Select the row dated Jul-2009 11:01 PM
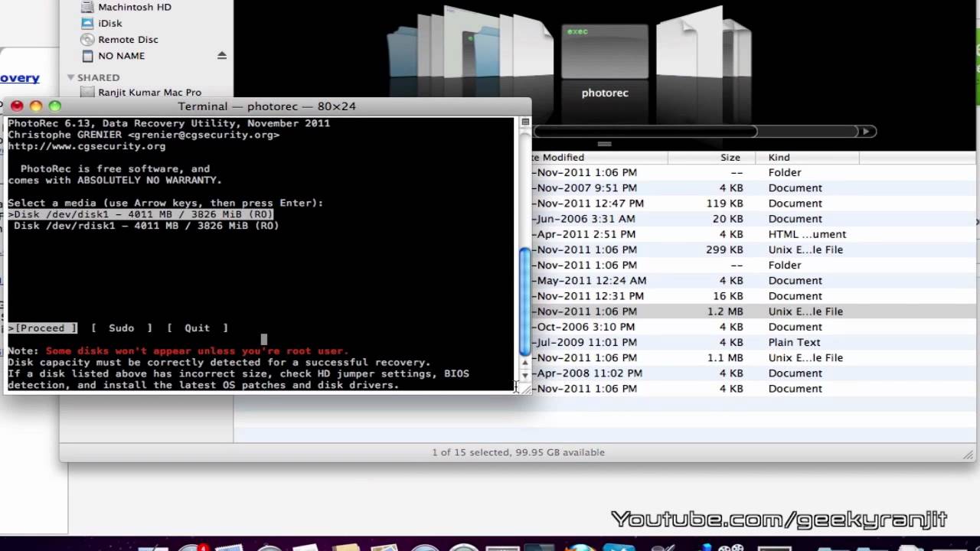980x551 pixels. coord(754,342)
